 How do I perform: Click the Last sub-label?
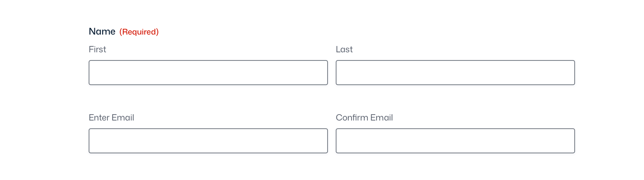(344, 49)
